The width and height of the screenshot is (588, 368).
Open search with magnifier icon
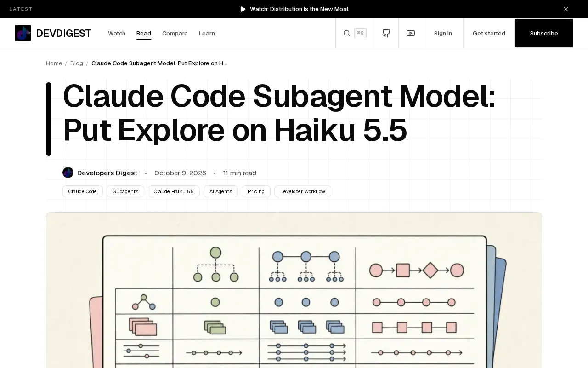pyautogui.click(x=347, y=33)
